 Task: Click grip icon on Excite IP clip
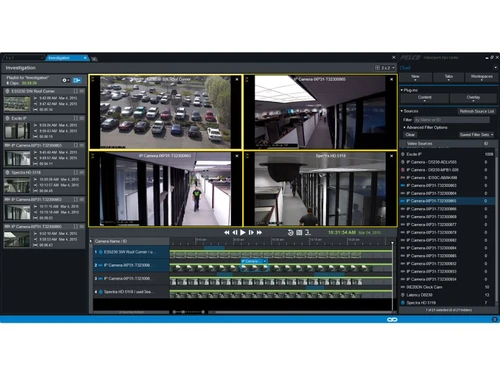(82, 118)
